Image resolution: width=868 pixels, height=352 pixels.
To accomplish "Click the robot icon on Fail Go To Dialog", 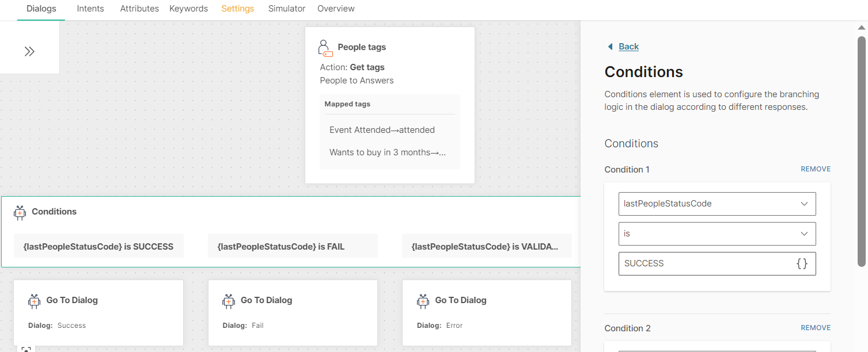I will [x=229, y=301].
